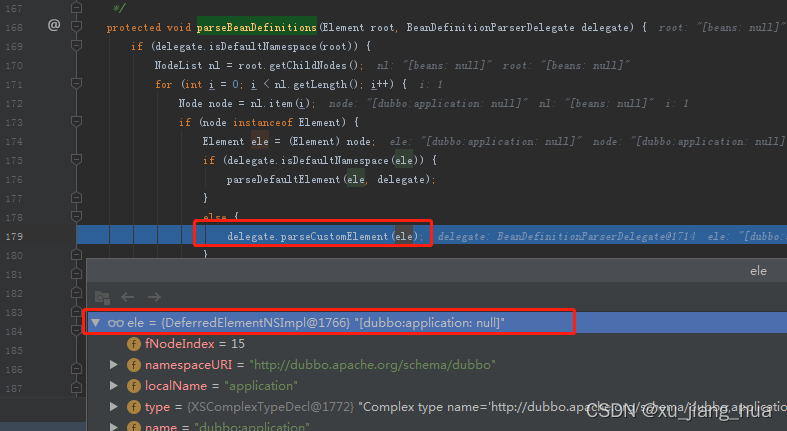The image size is (787, 431).
Task: Click line number 179 in the gutter
Action: [14, 236]
